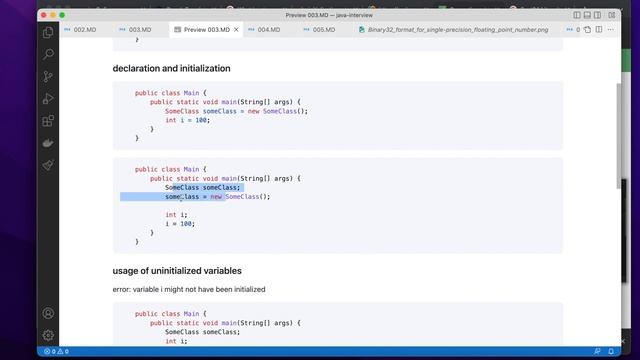Click the 'int i = 100;' code line
Screen dimensions: 640x360
click(x=187, y=120)
